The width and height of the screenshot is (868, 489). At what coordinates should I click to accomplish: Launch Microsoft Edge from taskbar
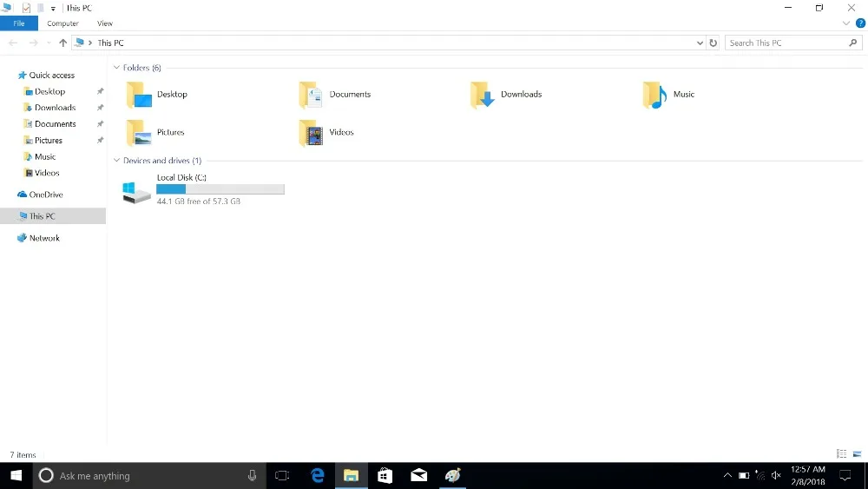pos(317,476)
